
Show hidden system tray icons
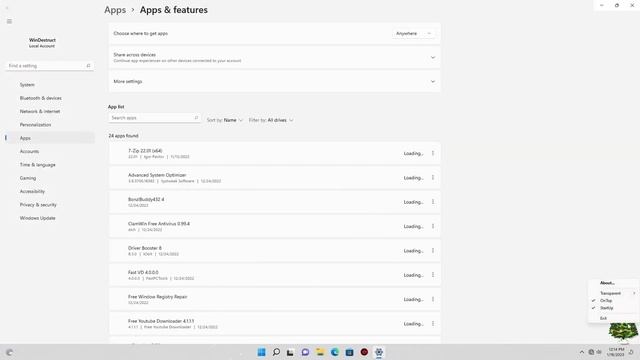pos(582,352)
